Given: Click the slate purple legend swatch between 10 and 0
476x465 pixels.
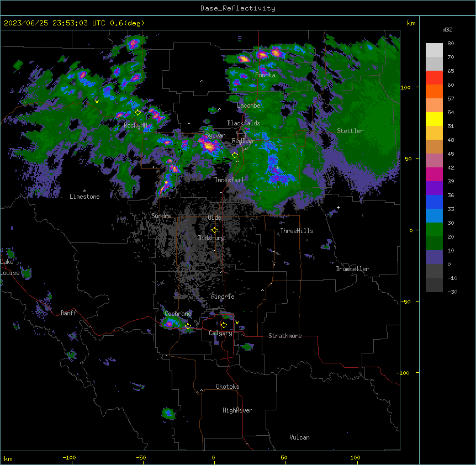Looking at the screenshot, I should pos(434,257).
